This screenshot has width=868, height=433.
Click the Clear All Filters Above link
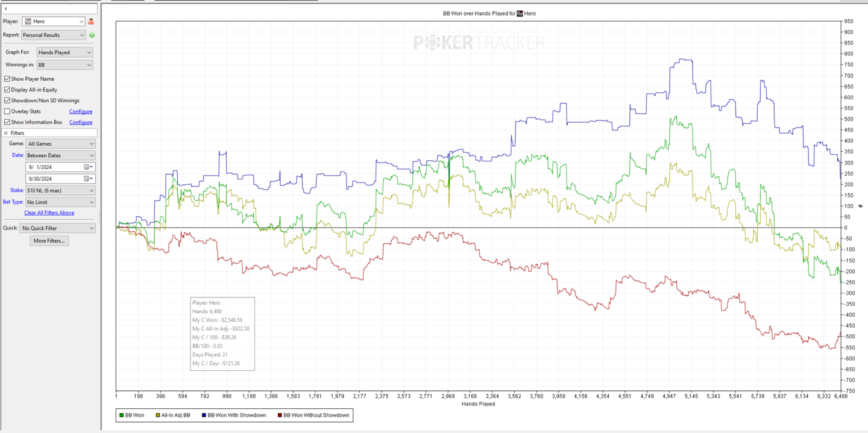(x=49, y=213)
